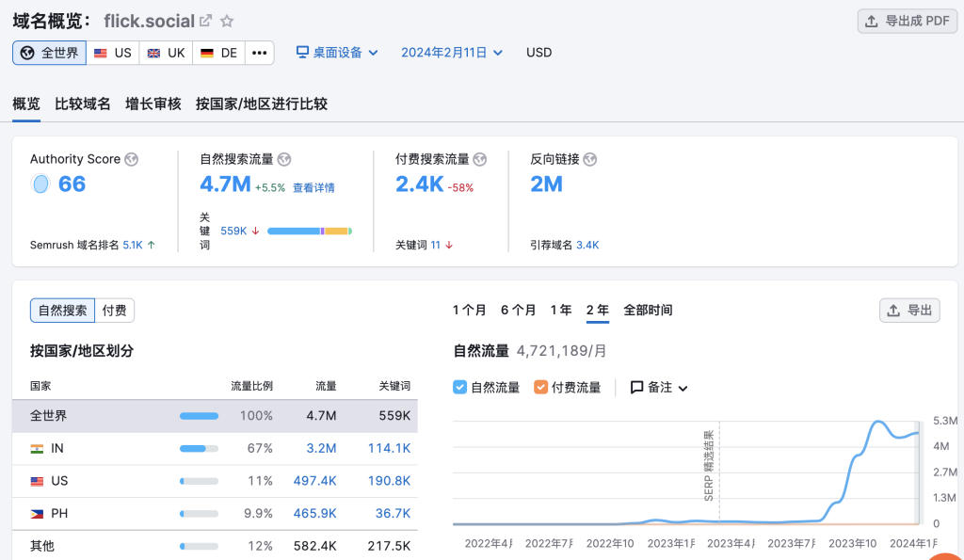Click desktop monitor icon beside 桌面设备
Screen dimensions: 964x560
pos(302,53)
